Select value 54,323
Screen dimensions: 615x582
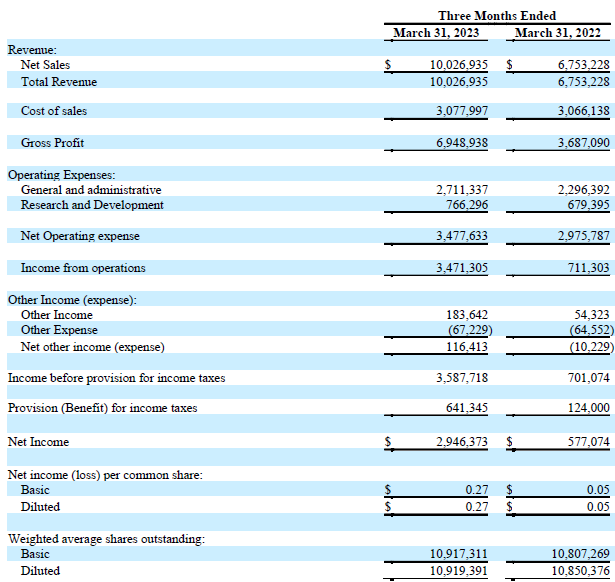click(592, 315)
